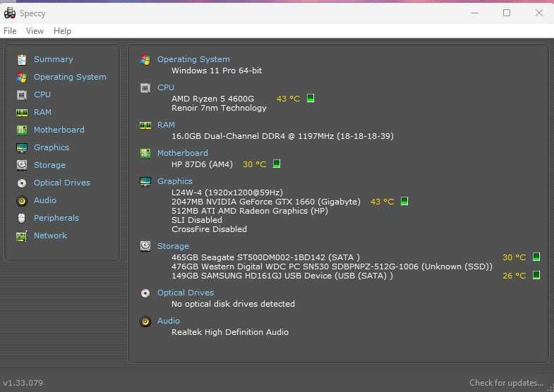Viewport: 554px width, 392px height.
Task: Click memory icon beside RAM heading in summary
Action: [x=145, y=125]
